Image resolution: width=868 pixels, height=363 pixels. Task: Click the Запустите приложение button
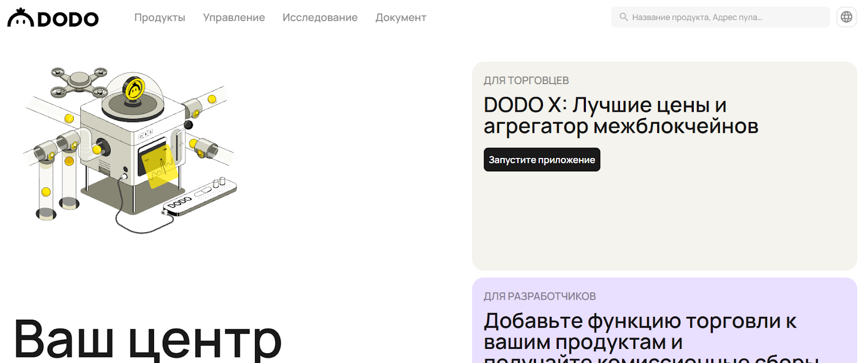(542, 160)
